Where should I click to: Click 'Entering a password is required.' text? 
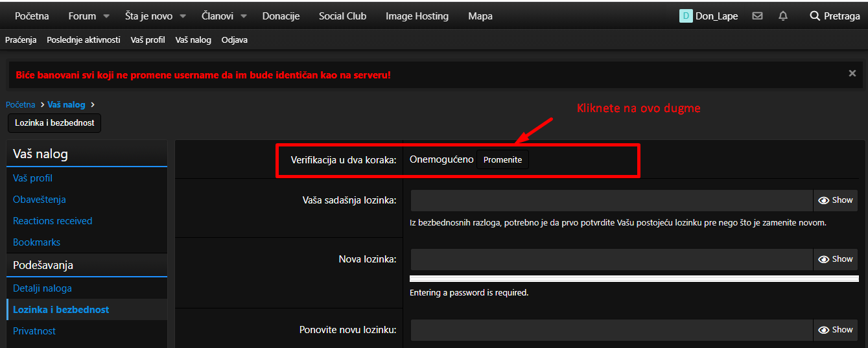pyautogui.click(x=469, y=292)
